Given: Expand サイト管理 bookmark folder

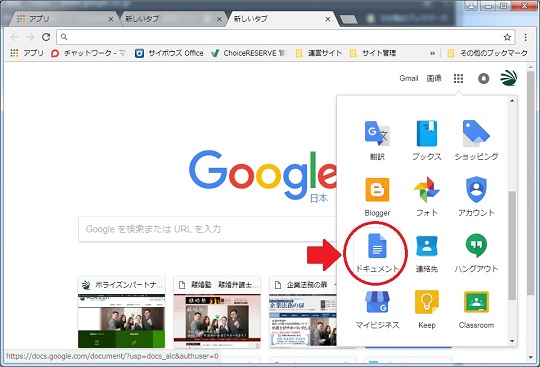Looking at the screenshot, I should (373, 53).
